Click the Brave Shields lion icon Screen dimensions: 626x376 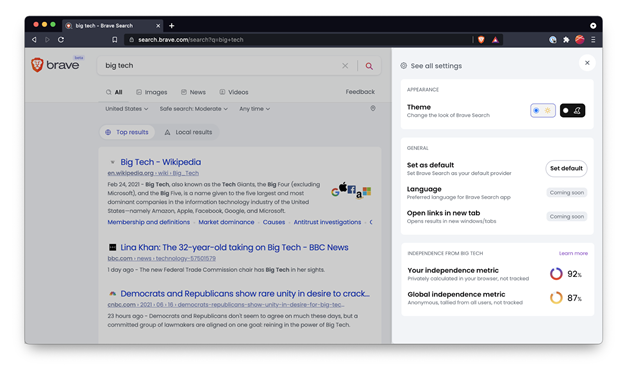point(481,40)
